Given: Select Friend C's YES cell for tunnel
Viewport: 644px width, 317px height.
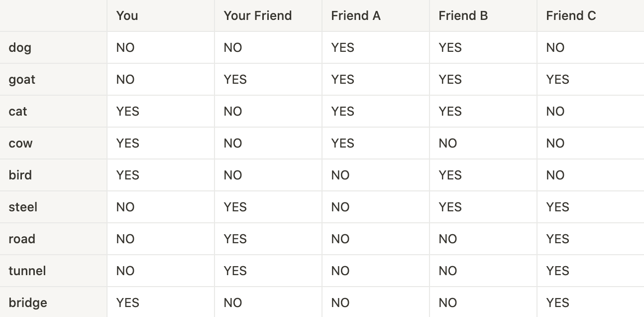Looking at the screenshot, I should [557, 271].
